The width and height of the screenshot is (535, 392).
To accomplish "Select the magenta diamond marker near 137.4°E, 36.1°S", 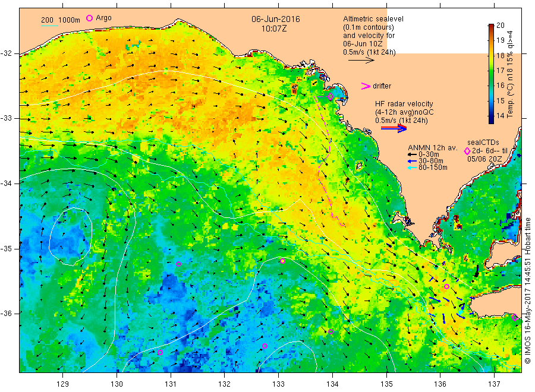I will (x=515, y=318).
